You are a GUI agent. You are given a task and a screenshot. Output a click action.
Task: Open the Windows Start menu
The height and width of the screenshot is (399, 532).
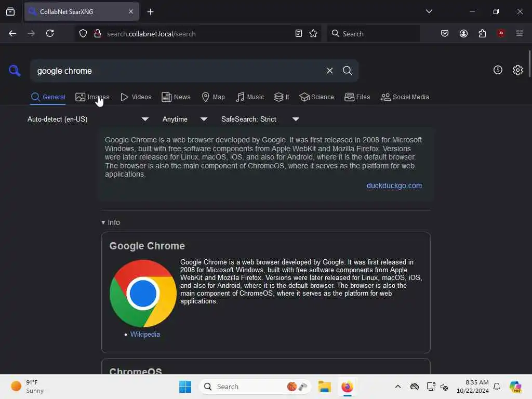185,387
